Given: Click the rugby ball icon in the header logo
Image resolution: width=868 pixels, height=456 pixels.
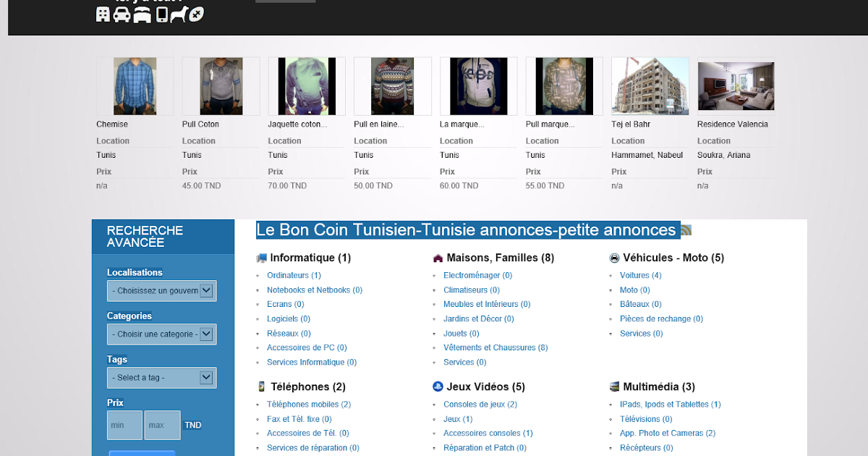Looking at the screenshot, I should click(x=197, y=13).
